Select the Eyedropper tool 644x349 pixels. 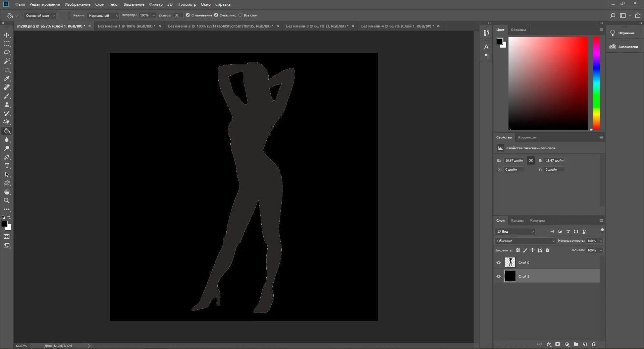(x=7, y=78)
